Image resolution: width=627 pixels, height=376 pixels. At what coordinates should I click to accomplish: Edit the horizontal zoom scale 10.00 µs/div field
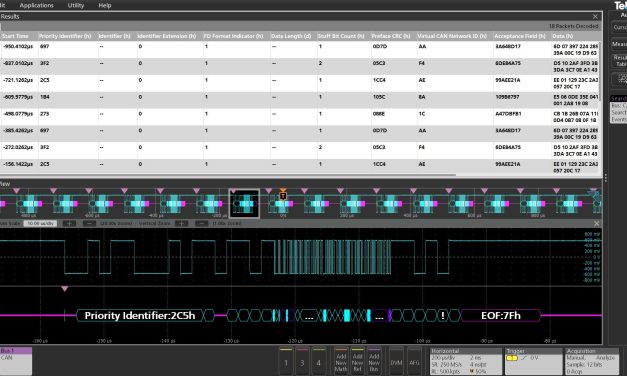point(40,223)
